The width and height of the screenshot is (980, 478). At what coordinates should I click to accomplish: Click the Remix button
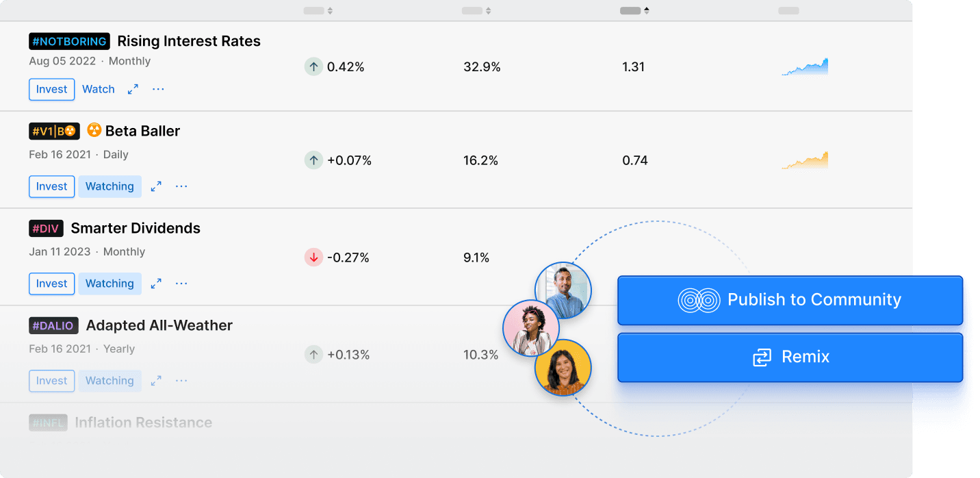coord(790,357)
